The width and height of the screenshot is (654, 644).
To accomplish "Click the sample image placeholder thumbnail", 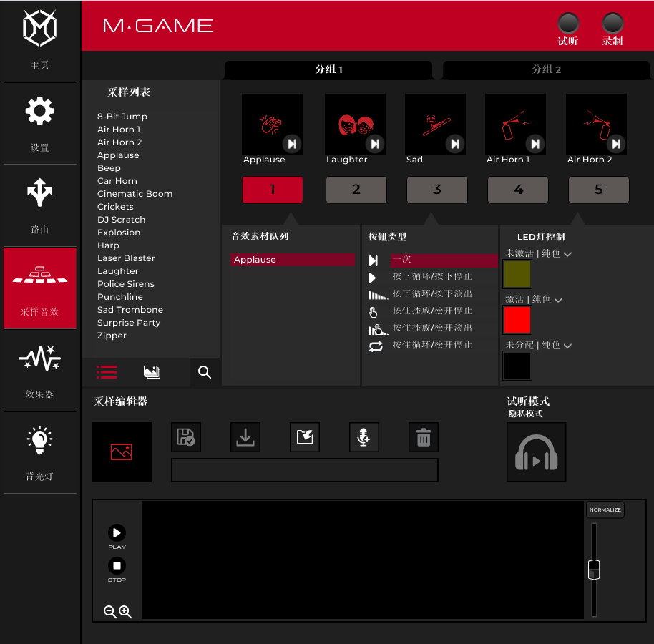I will click(x=122, y=452).
